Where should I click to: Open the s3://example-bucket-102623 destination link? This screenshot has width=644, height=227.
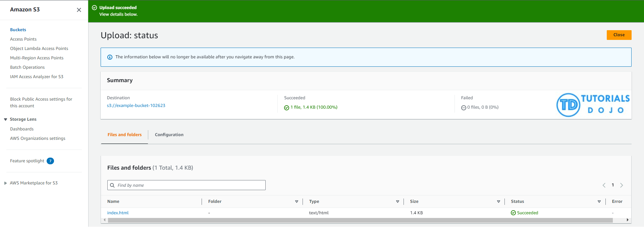pyautogui.click(x=136, y=106)
